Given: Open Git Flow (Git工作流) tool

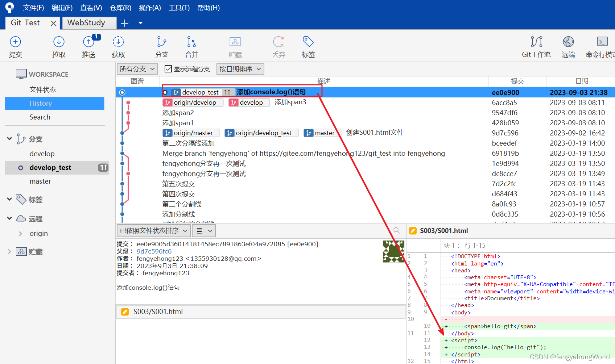Looking at the screenshot, I should (x=536, y=42).
